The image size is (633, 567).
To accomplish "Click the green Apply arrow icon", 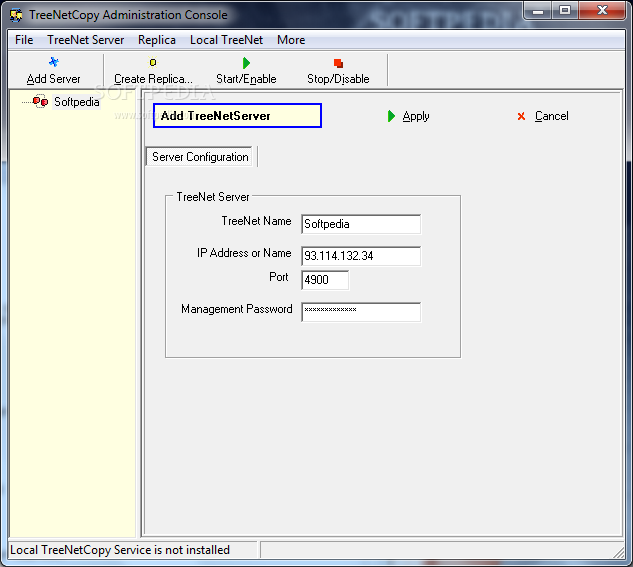I will click(391, 116).
